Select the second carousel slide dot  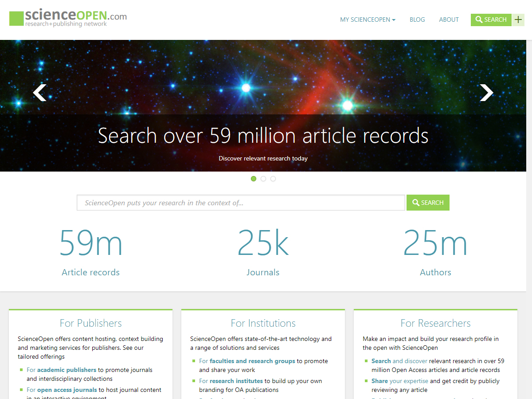263,179
